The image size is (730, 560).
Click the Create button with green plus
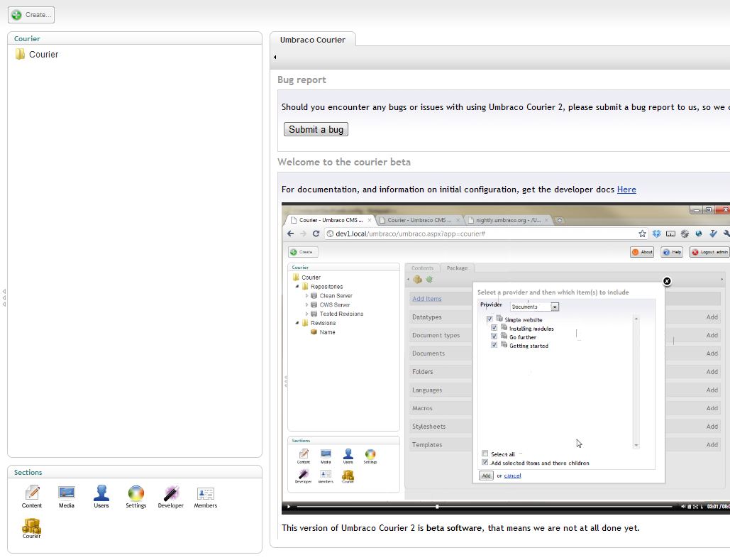point(31,15)
